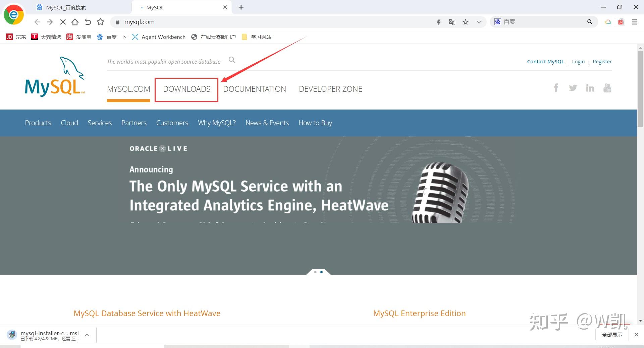Image resolution: width=644 pixels, height=348 pixels.
Task: Click the 全部显示 show all downloads button
Action: [x=612, y=335]
